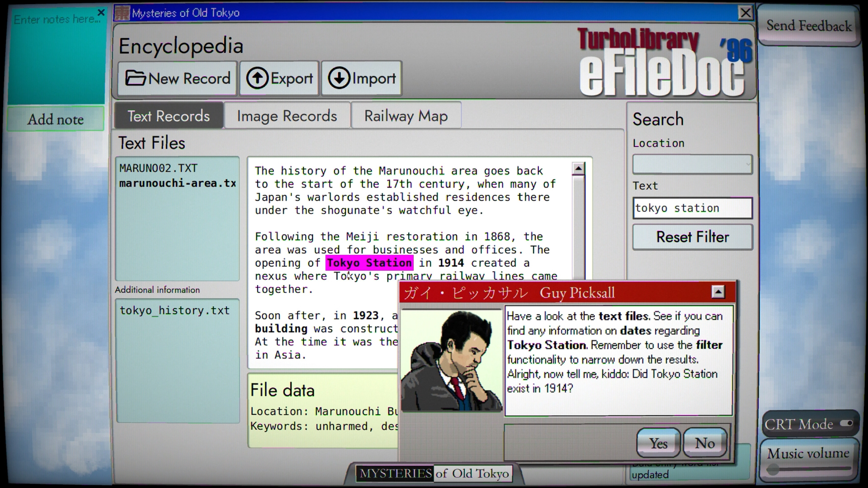Answer Yes to Guy's question

pyautogui.click(x=658, y=443)
